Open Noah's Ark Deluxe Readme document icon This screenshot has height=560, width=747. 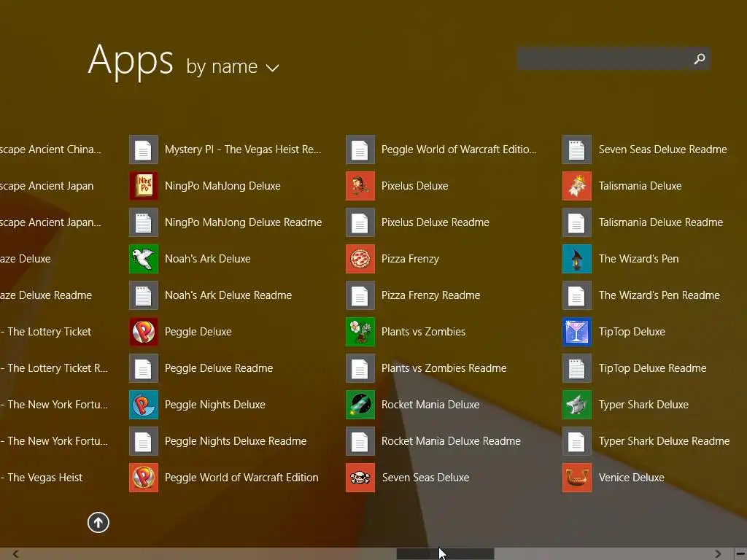[144, 295]
